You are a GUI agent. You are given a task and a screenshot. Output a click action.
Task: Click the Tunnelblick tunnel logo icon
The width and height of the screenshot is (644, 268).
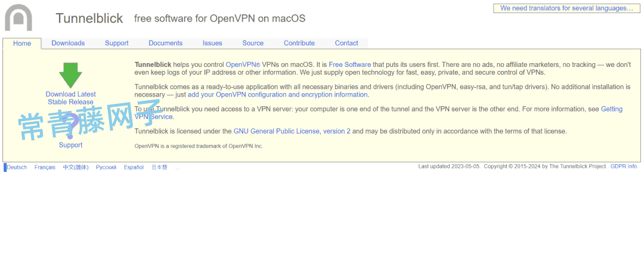(x=18, y=18)
